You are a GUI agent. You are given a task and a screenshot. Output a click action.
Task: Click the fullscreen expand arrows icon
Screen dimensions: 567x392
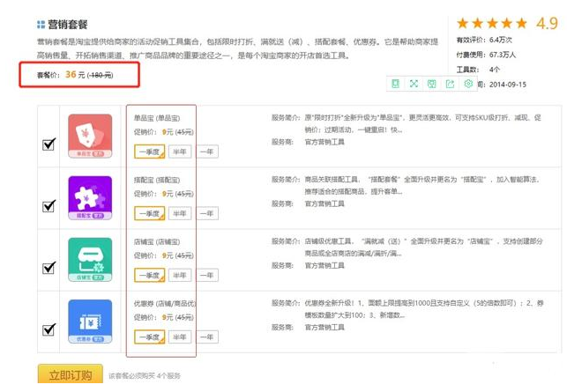pos(414,84)
